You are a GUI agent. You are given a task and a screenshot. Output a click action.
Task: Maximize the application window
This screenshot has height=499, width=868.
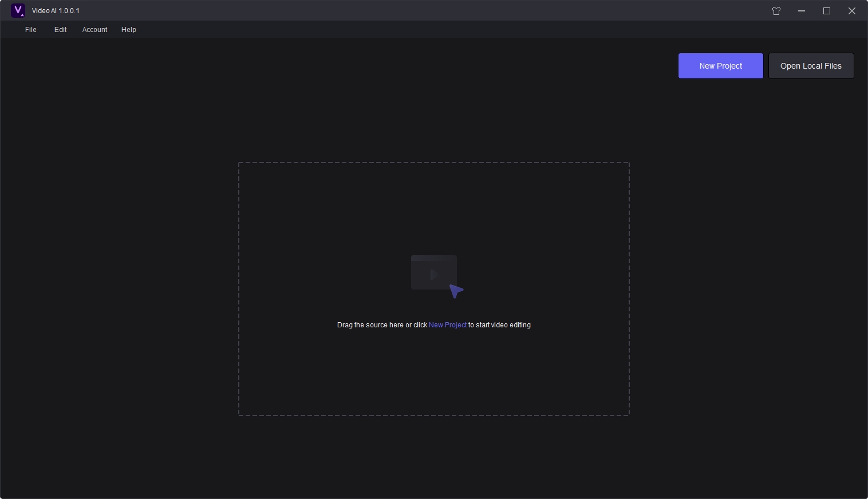pyautogui.click(x=826, y=11)
